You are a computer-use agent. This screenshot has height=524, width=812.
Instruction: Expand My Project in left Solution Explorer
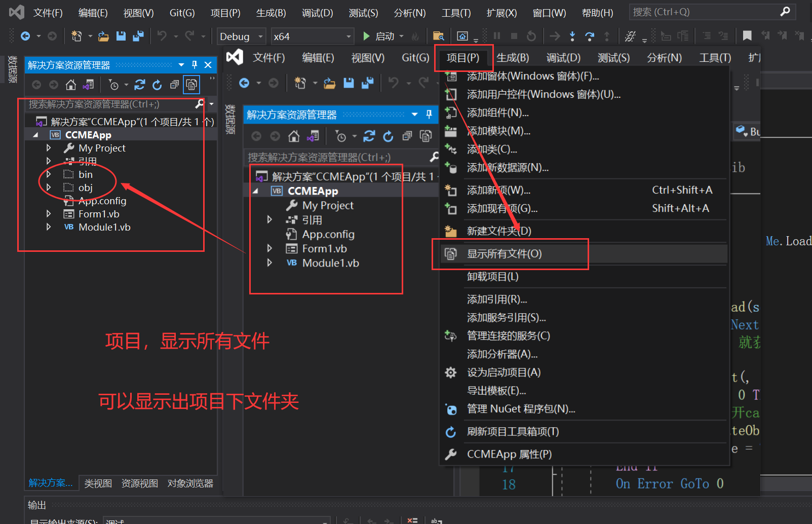[49, 147]
